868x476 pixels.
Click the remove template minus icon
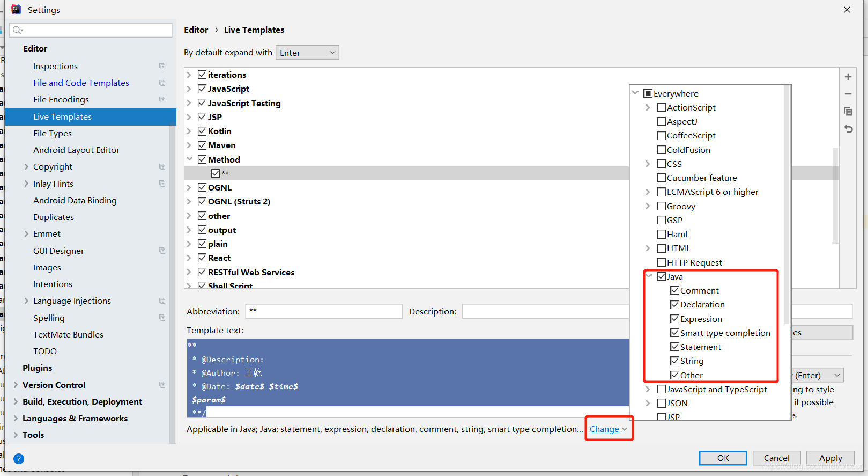click(x=848, y=94)
